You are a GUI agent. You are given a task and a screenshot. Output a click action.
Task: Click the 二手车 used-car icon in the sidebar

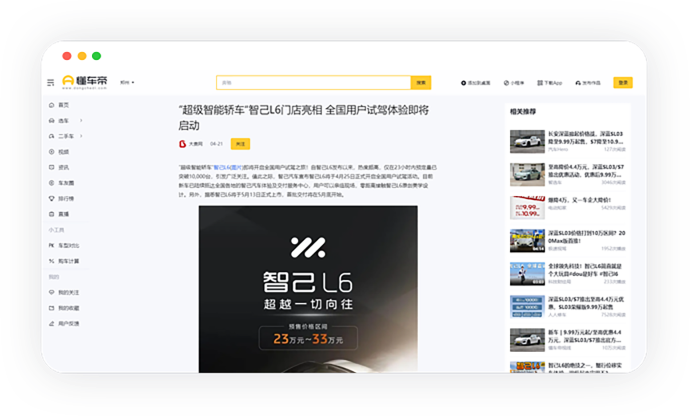[51, 136]
